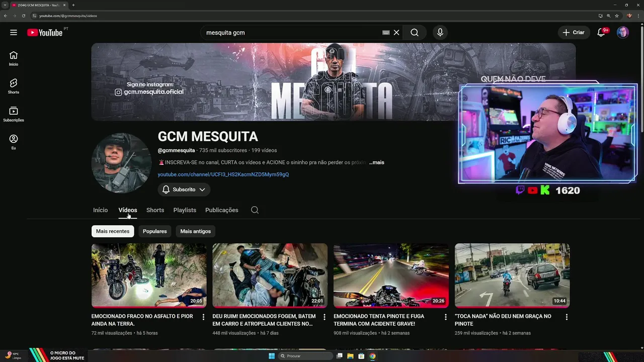
Task: Go back in the browser
Action: (x=5, y=16)
